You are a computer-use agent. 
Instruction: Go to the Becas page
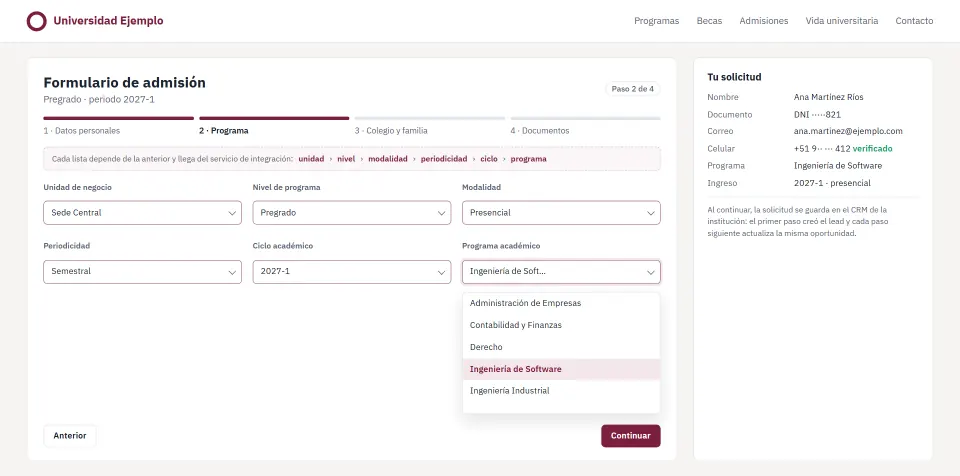(709, 21)
